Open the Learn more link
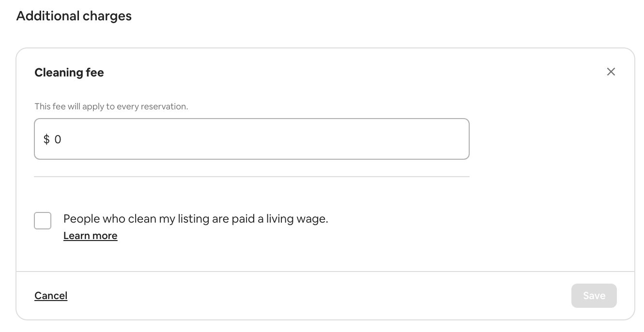The height and width of the screenshot is (332, 644). click(x=91, y=236)
